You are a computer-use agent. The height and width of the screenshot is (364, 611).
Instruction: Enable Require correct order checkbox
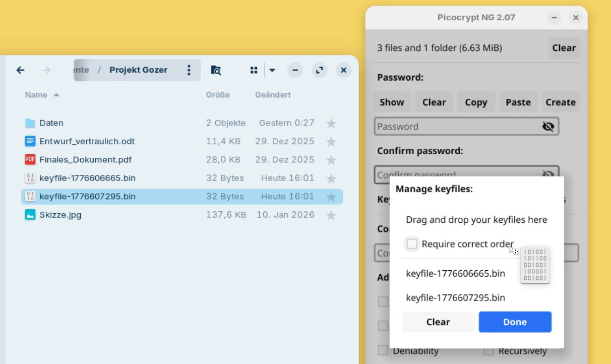[x=412, y=244]
